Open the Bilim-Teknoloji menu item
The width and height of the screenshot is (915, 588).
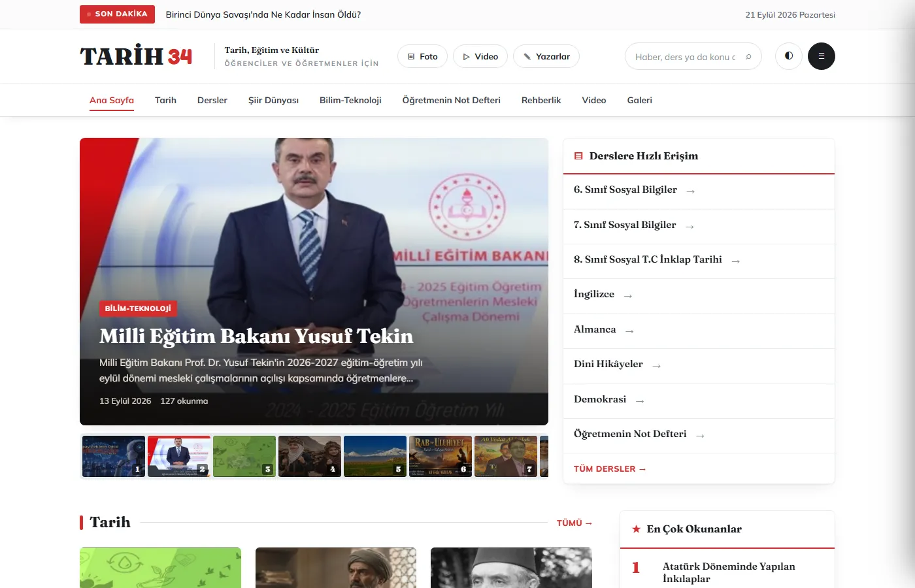350,100
